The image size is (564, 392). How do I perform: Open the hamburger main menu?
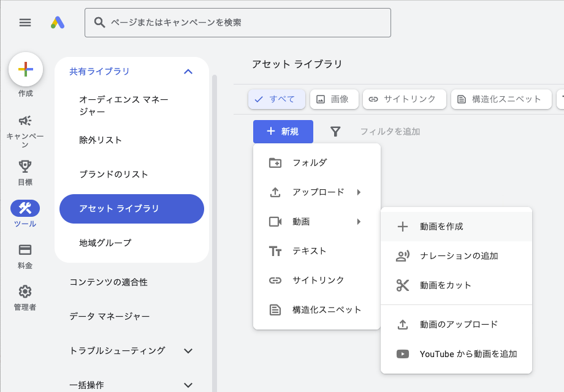pyautogui.click(x=25, y=23)
